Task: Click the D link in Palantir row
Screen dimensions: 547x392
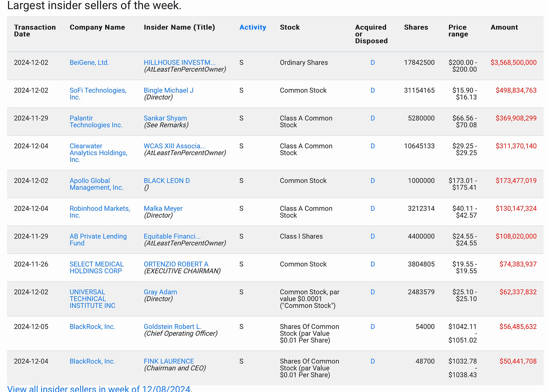Action: pyautogui.click(x=373, y=118)
